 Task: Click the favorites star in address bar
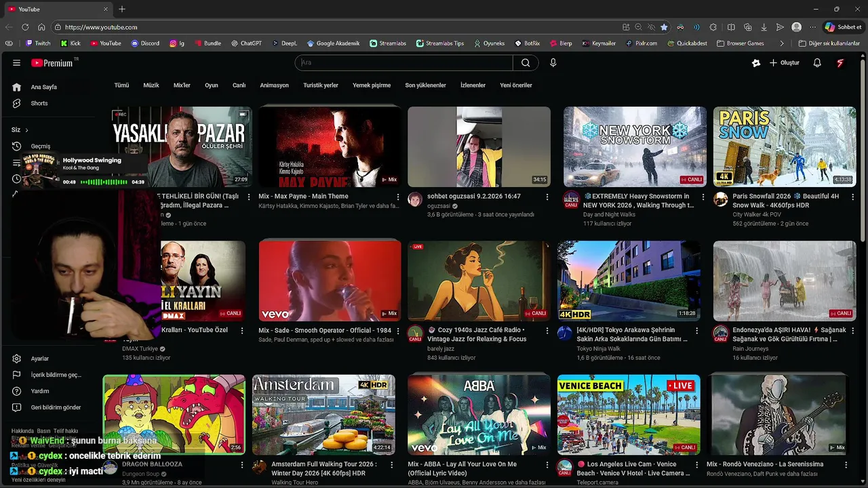click(664, 27)
